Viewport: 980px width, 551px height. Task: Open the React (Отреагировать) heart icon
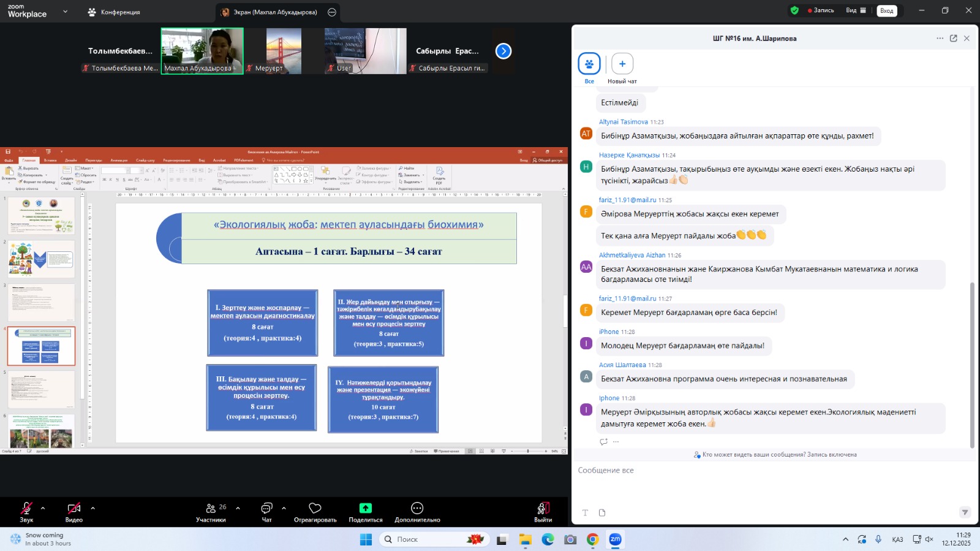point(315,508)
